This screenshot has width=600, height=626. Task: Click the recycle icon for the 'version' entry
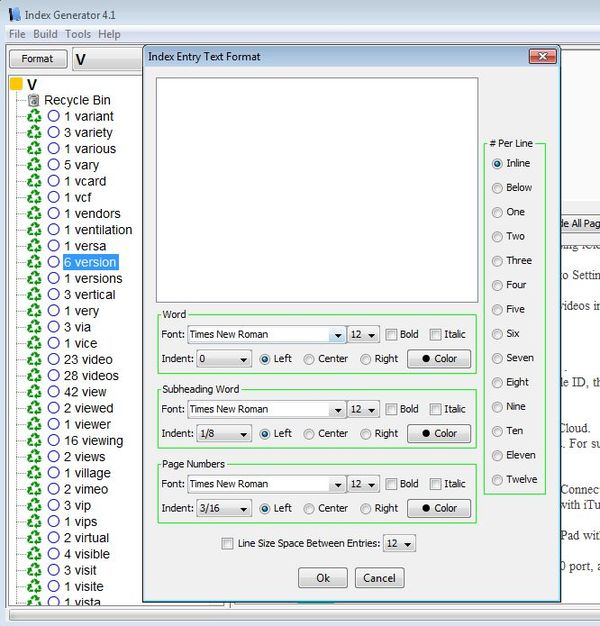(34, 262)
